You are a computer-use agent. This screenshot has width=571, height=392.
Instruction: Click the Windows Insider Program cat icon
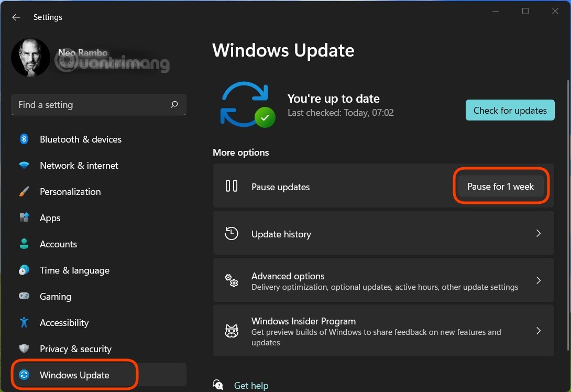coord(231,331)
